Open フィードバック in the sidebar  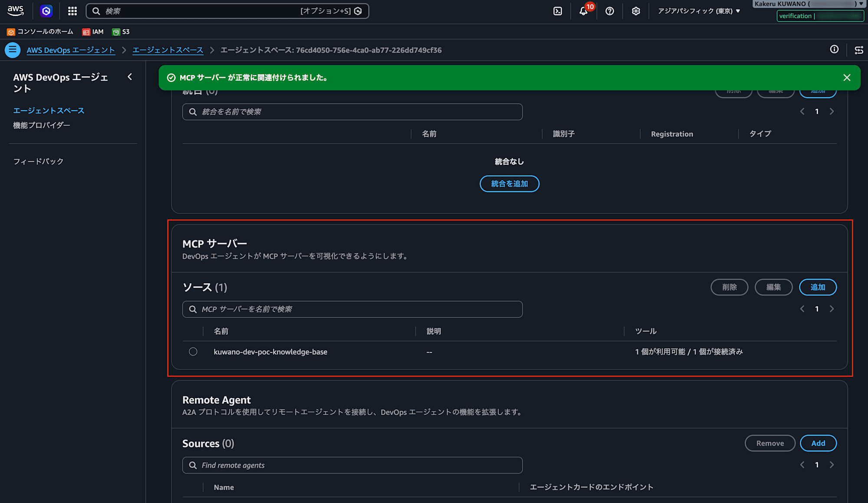(38, 161)
